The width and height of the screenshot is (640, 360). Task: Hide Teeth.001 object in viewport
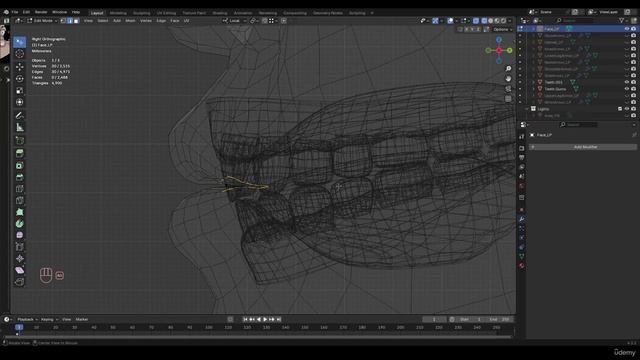(x=627, y=82)
